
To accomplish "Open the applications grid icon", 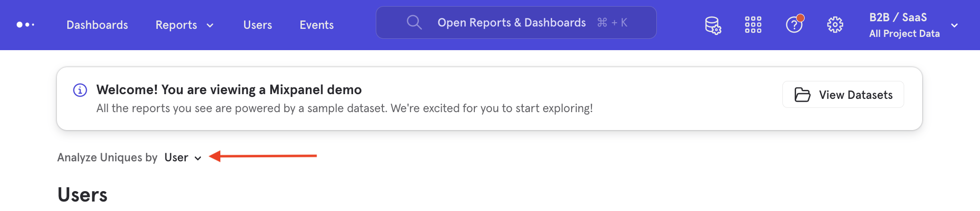I will point(753,25).
